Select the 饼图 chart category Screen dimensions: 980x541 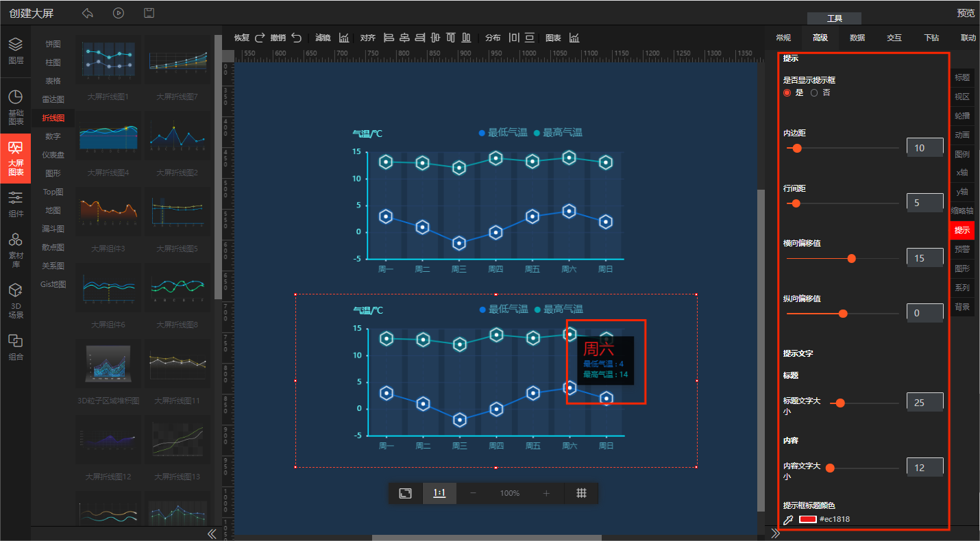click(53, 44)
